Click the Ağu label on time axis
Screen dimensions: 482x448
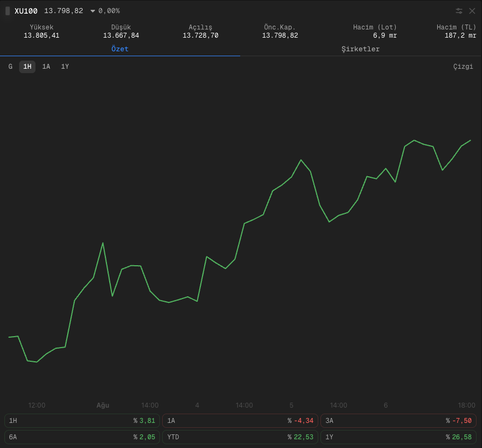coord(103,405)
